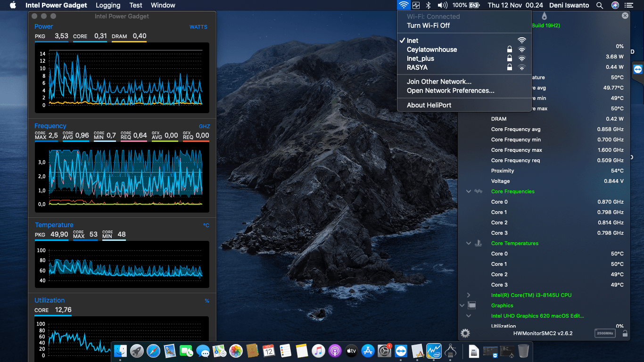Open Notification Center icon
The height and width of the screenshot is (362, 644).
click(x=629, y=5)
